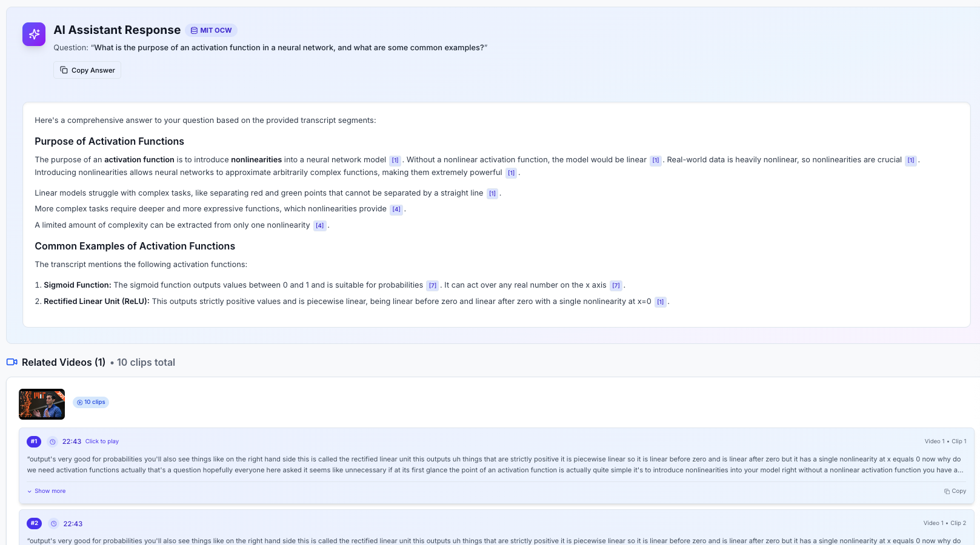Open citation [7] after 'on the x axis'

click(x=616, y=286)
